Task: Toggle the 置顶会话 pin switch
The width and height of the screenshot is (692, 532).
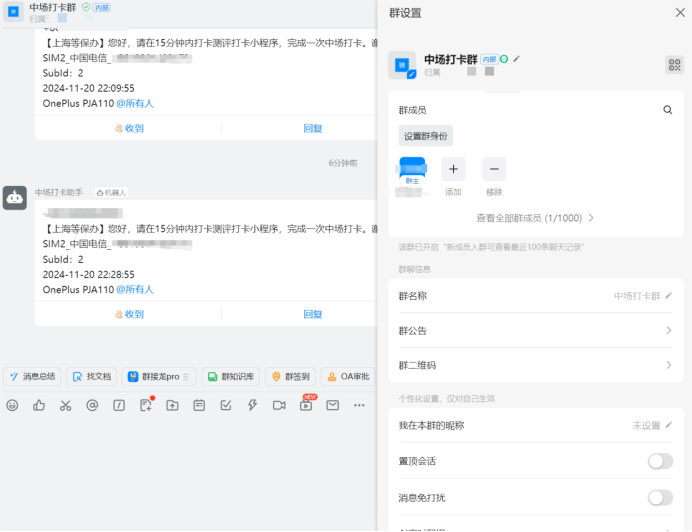Action: (660, 461)
